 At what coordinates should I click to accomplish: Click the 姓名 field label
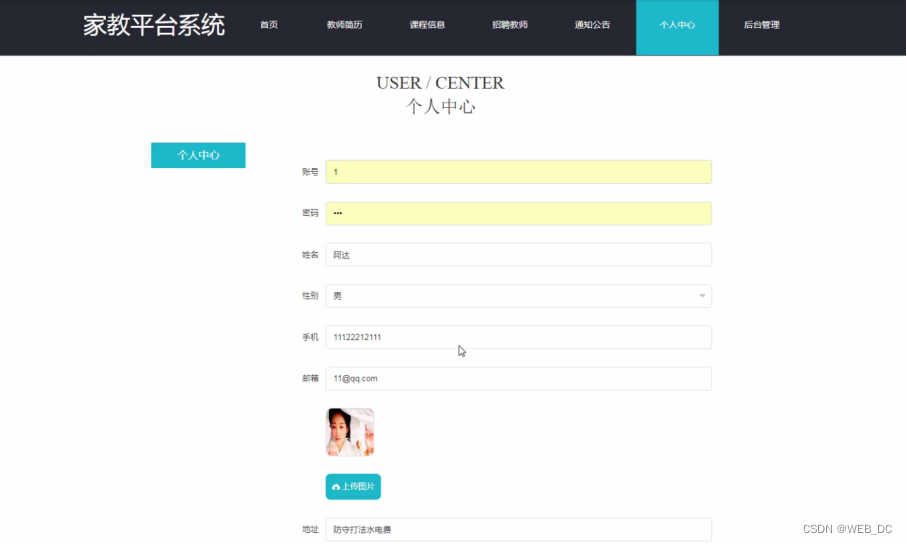(310, 255)
